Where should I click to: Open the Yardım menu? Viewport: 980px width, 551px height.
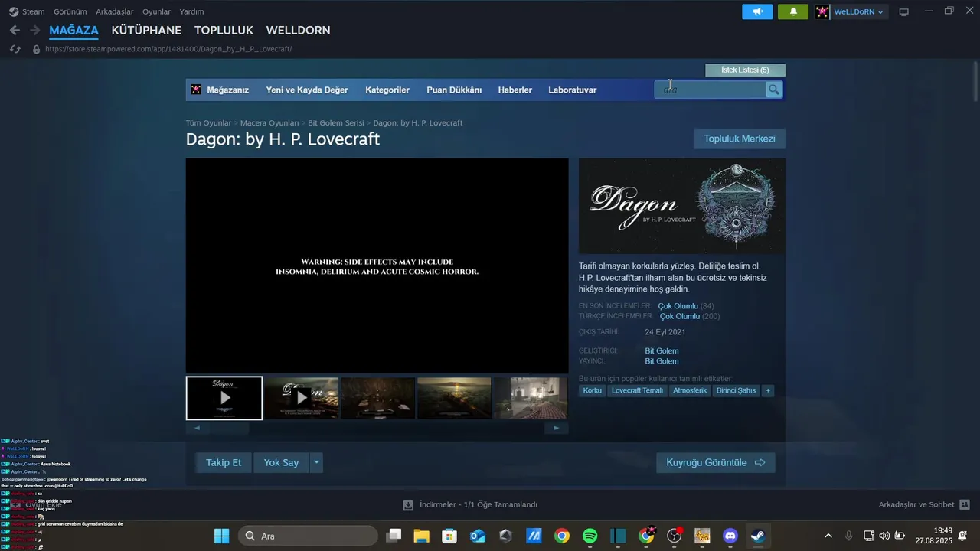point(191,11)
